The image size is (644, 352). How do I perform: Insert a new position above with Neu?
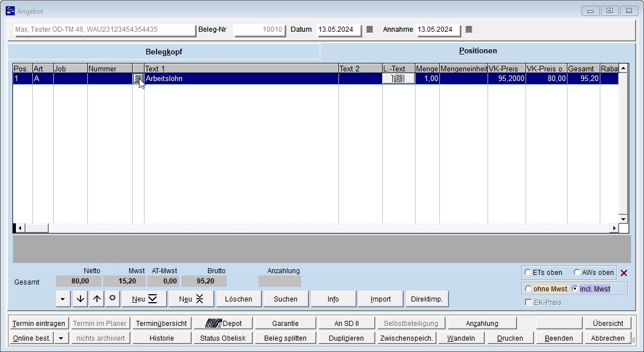(191, 299)
